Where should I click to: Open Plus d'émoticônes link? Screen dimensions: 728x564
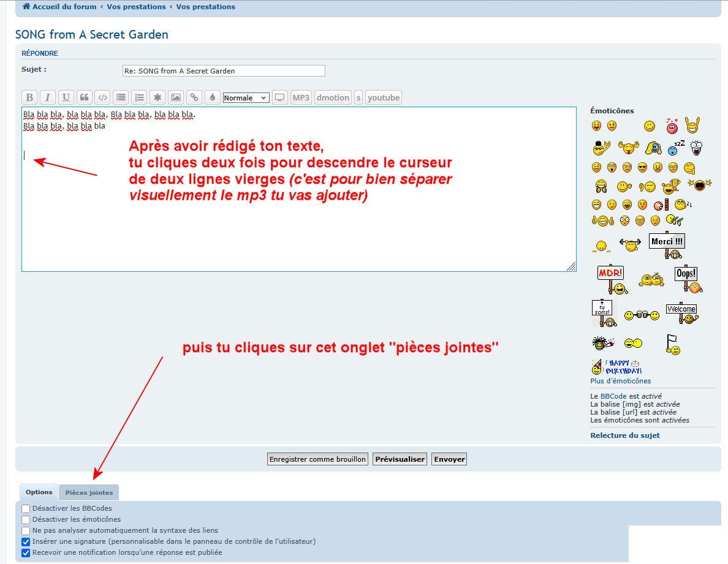click(x=620, y=381)
